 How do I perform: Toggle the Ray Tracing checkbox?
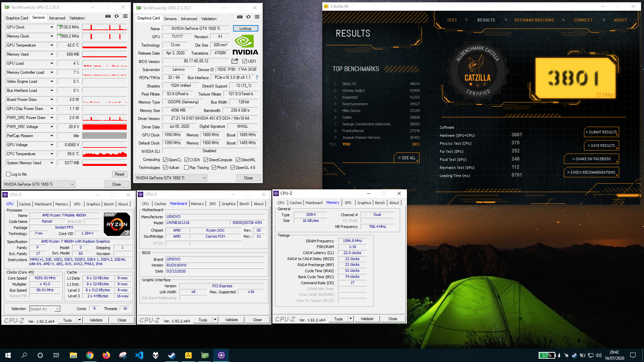(x=186, y=168)
